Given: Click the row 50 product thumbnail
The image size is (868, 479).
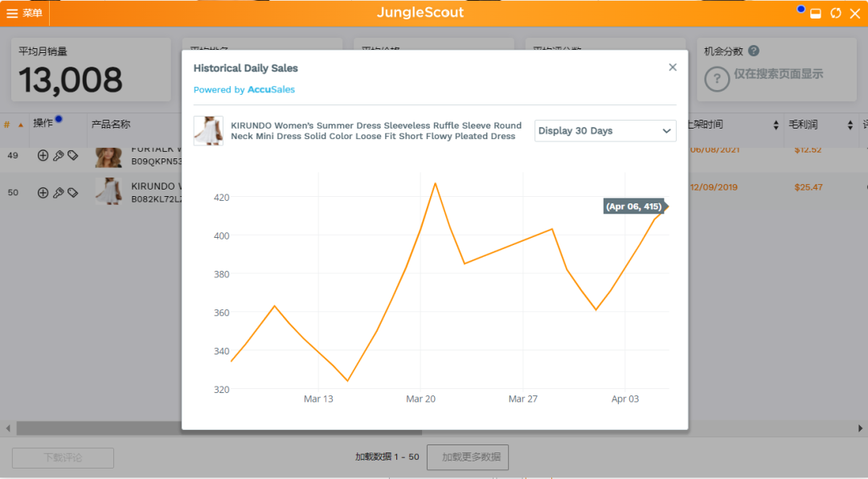Looking at the screenshot, I should coord(108,191).
